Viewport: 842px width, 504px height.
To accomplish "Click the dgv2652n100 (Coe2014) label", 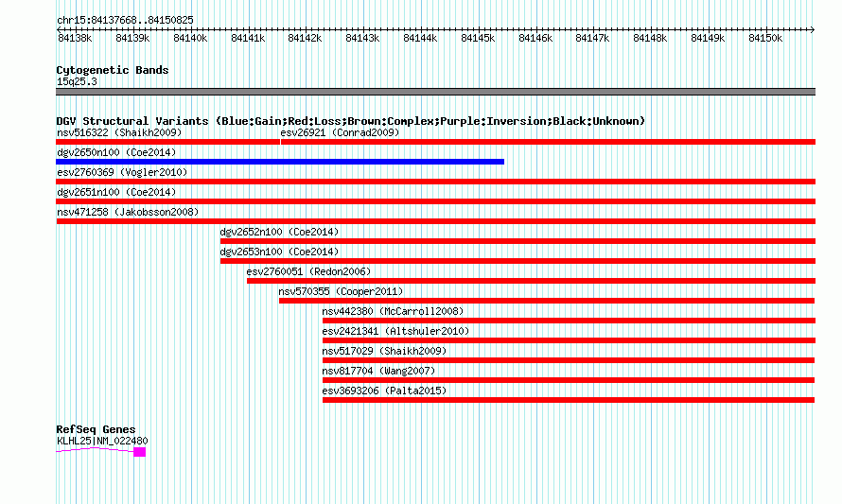I will [x=279, y=232].
